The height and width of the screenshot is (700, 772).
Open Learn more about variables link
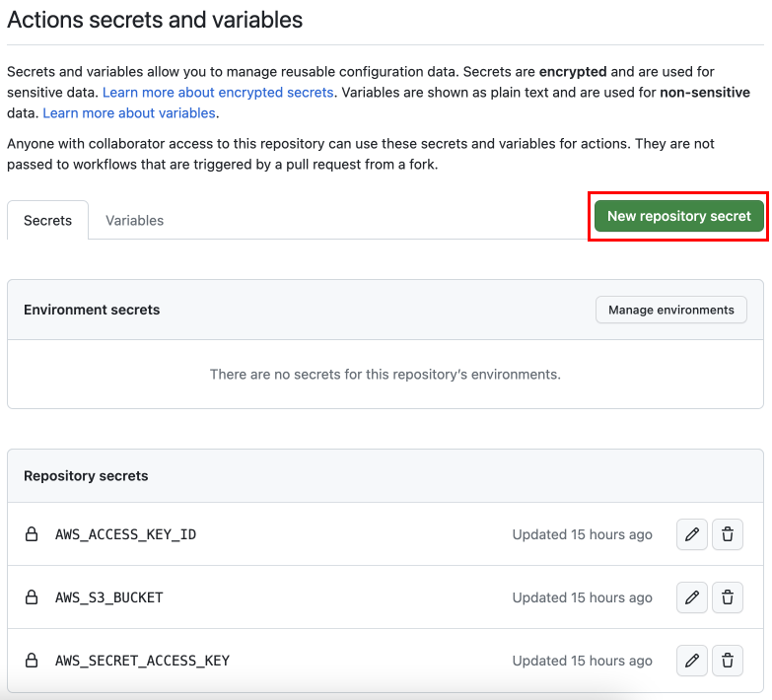129,113
